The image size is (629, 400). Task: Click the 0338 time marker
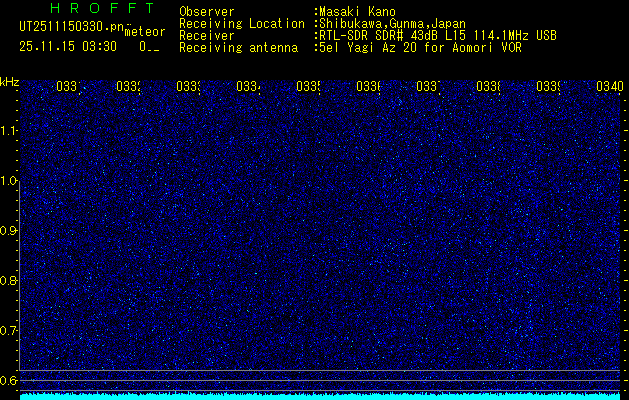click(x=489, y=86)
